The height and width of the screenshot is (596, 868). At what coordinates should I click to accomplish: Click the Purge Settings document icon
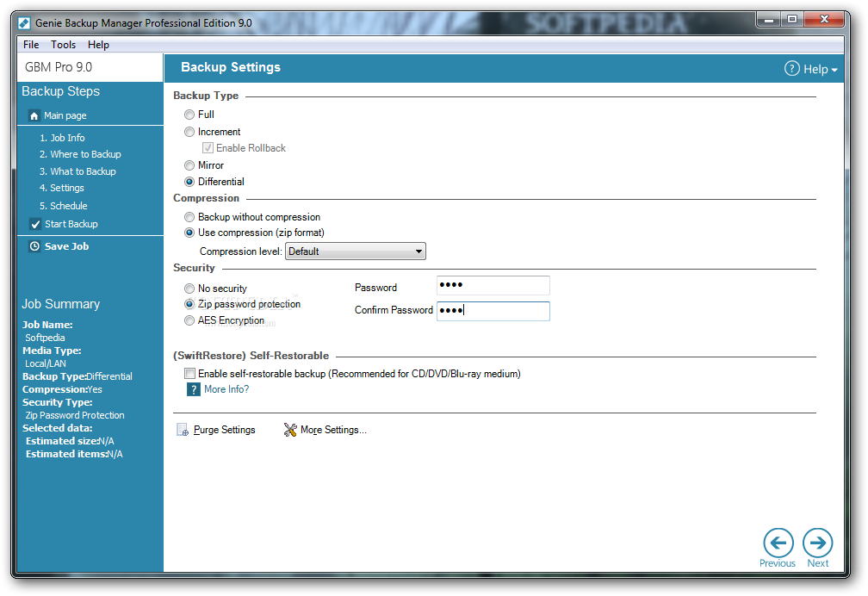(183, 430)
